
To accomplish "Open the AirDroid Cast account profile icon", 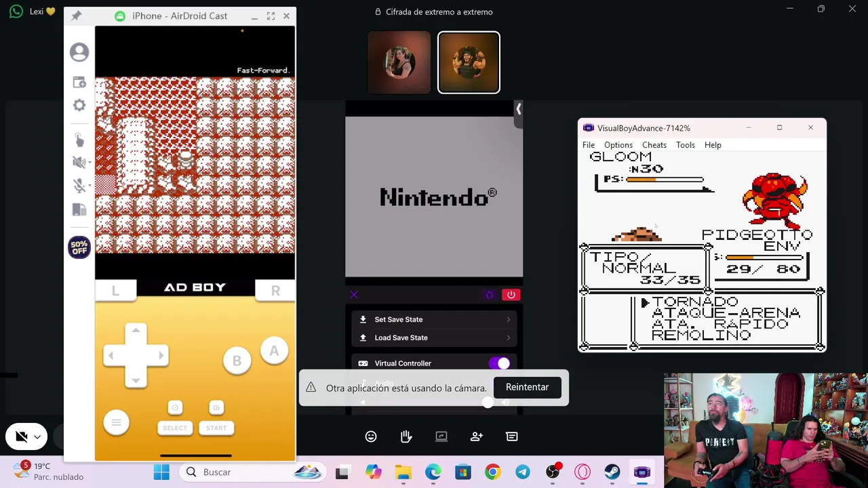I will pos(79,52).
